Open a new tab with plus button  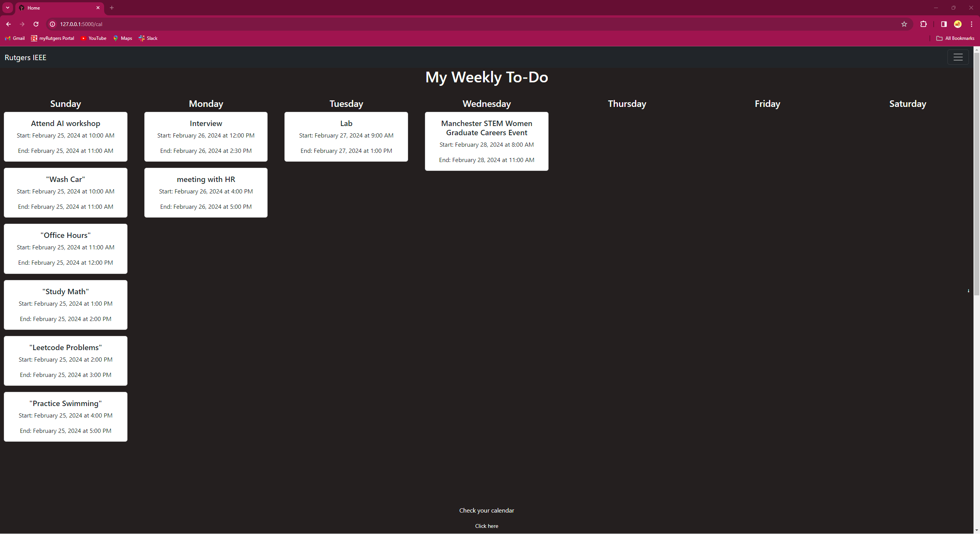112,8
